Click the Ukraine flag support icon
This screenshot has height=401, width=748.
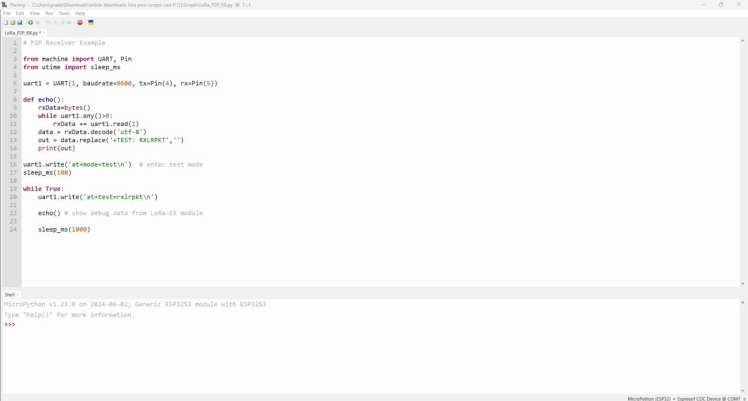(91, 22)
